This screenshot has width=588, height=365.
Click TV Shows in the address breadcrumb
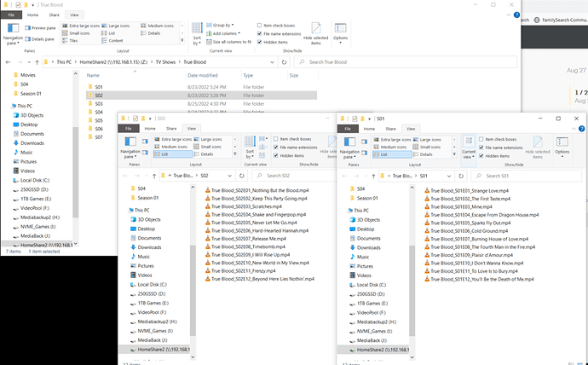[165, 62]
